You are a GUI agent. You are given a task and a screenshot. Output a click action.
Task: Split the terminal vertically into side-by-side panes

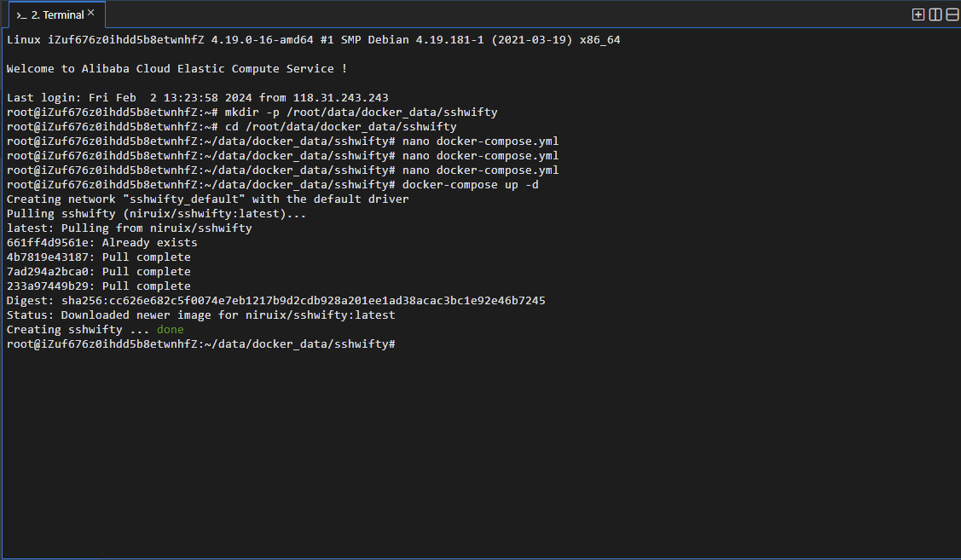(x=935, y=14)
